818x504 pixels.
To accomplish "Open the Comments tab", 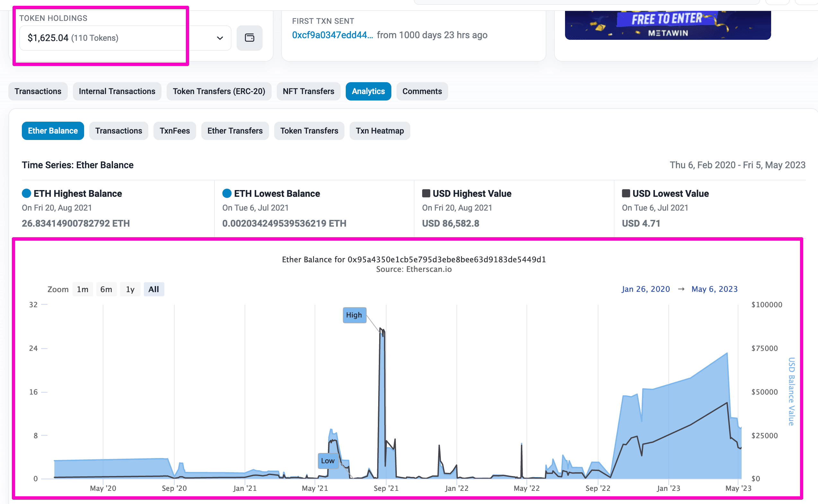I will 422,91.
